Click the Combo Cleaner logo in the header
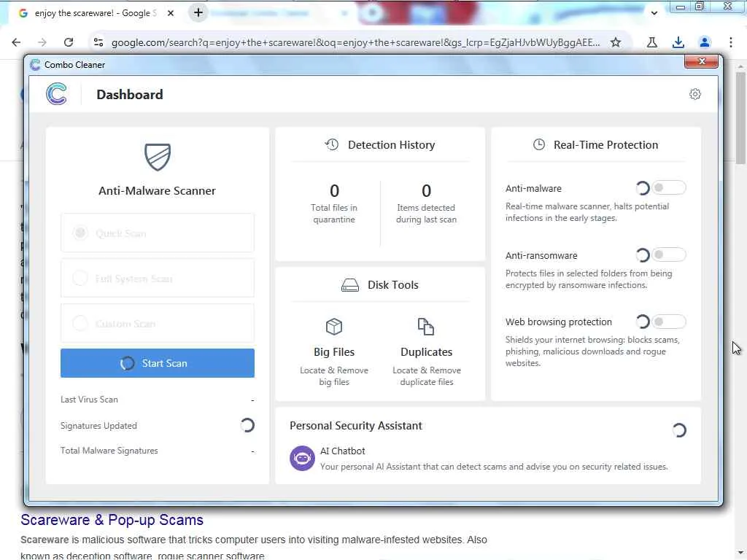This screenshot has height=560, width=747. (x=57, y=94)
